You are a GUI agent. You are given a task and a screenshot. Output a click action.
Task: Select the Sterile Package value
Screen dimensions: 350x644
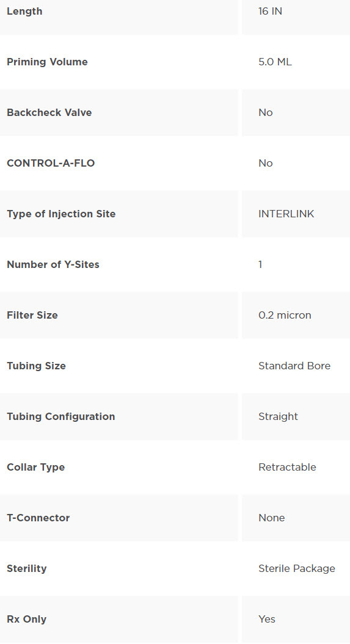click(x=297, y=568)
